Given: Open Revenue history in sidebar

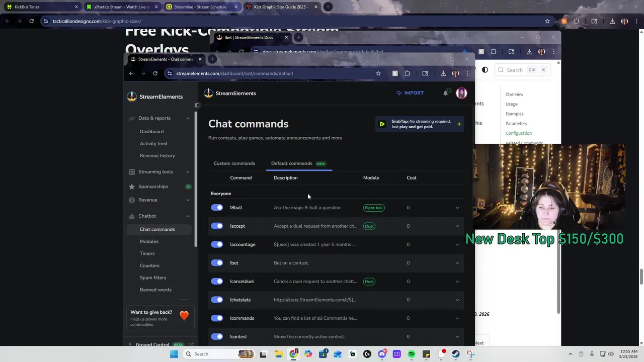Looking at the screenshot, I should 157,156.
